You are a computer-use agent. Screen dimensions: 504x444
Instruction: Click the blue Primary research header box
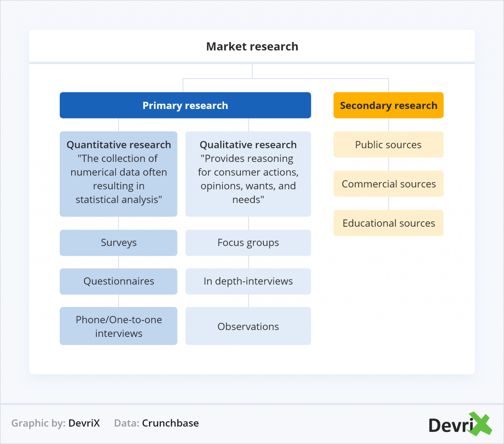pos(185,105)
